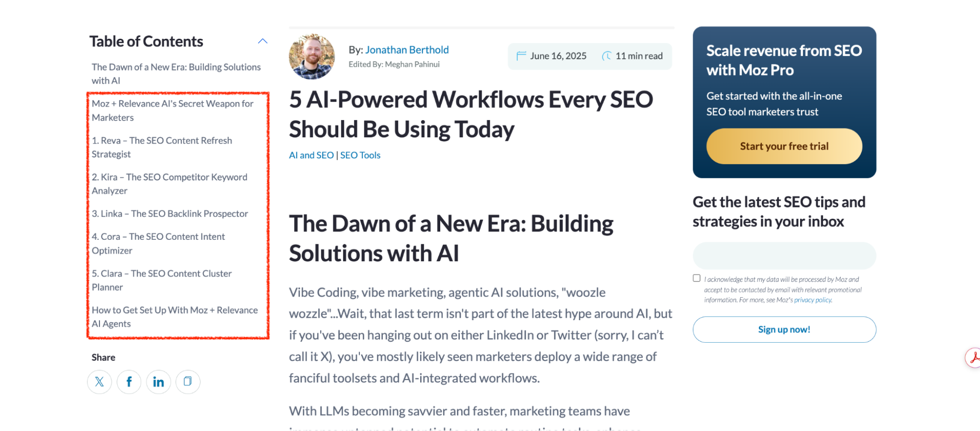This screenshot has width=980, height=431.
Task: Share article on Facebook
Action: click(129, 381)
